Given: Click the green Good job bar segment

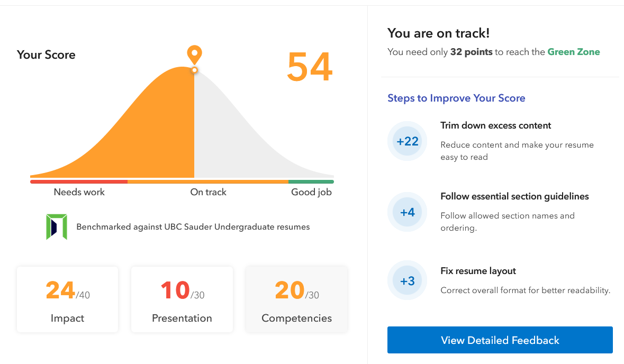Looking at the screenshot, I should click(311, 182).
